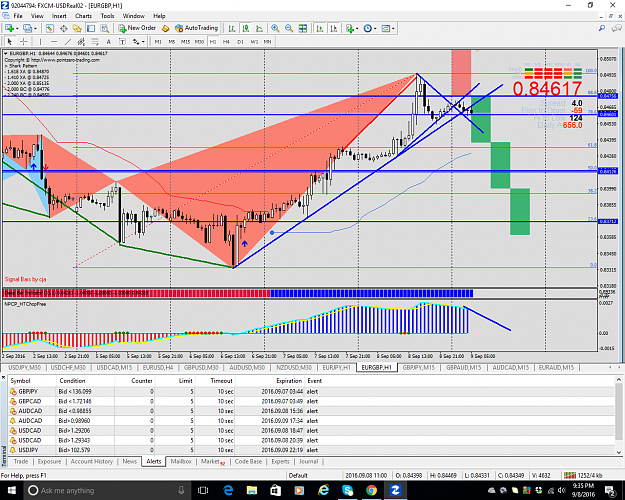Start the Strategy Tester from the toolbar
Screen dimensions: 625x500
tap(104, 28)
